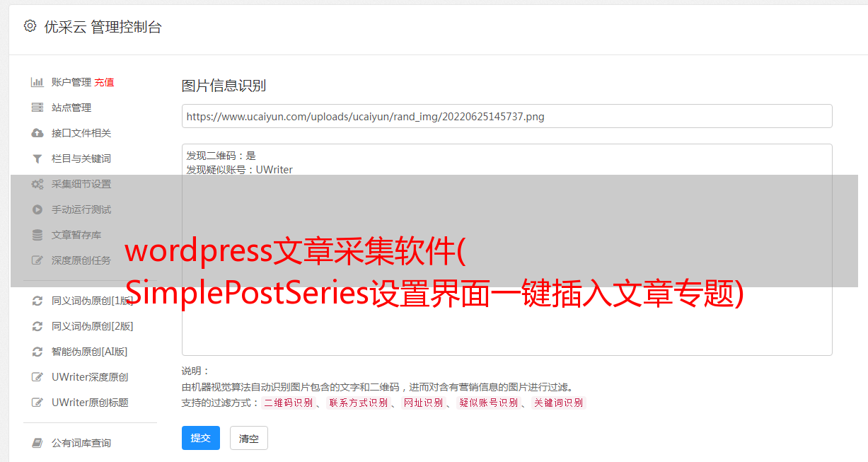
Task: Click the book icon for 公有词库查询
Action: [37, 443]
